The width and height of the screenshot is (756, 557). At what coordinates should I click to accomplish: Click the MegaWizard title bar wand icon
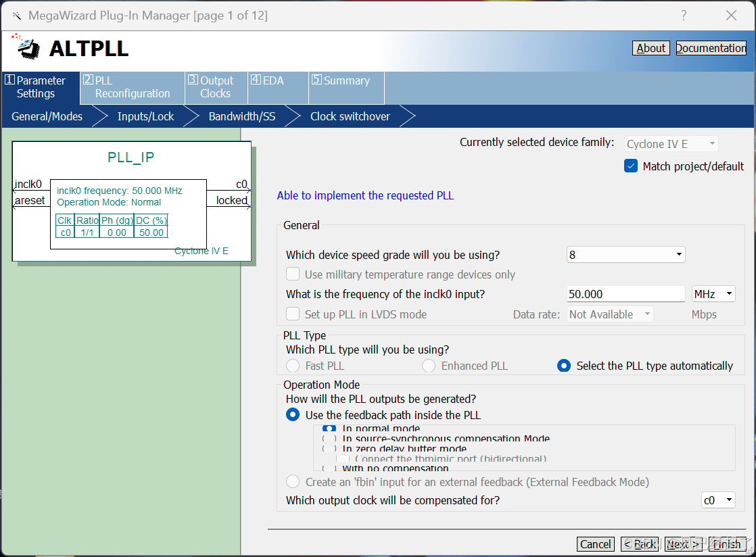[x=16, y=16]
